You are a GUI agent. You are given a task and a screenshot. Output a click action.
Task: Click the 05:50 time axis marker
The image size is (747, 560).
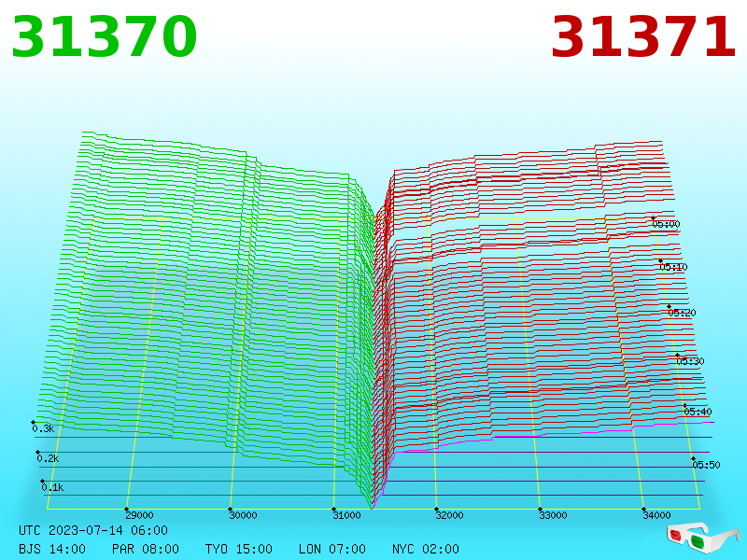[x=706, y=465]
